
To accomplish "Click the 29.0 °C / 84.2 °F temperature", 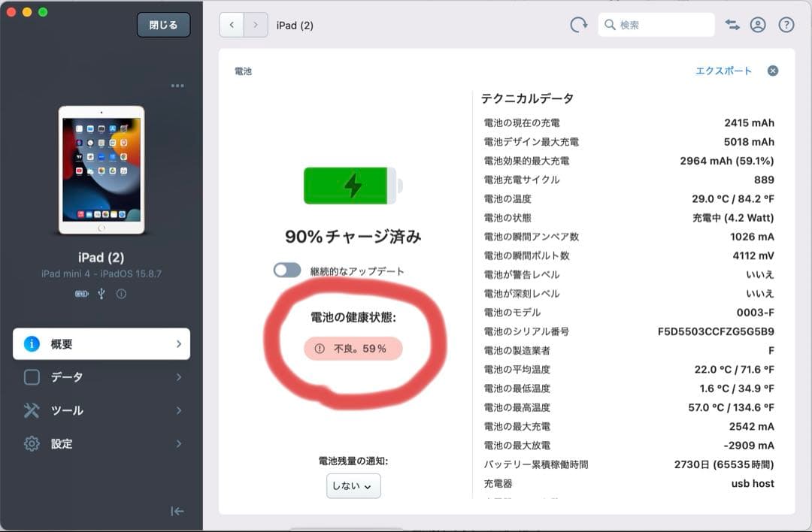I will 733,198.
